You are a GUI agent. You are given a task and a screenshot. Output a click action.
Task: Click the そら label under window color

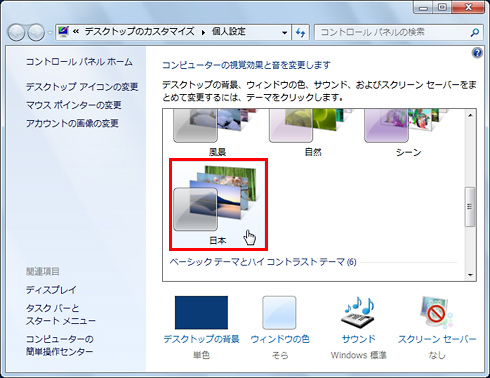pos(280,355)
